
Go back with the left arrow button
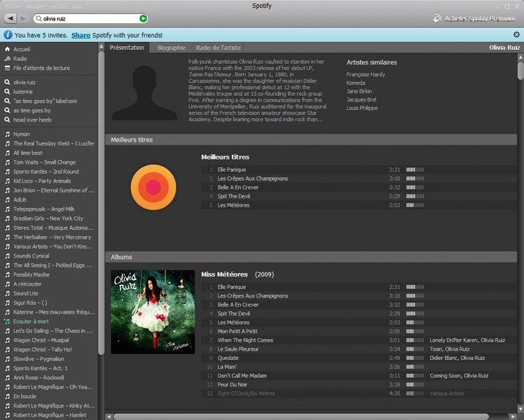tap(11, 18)
